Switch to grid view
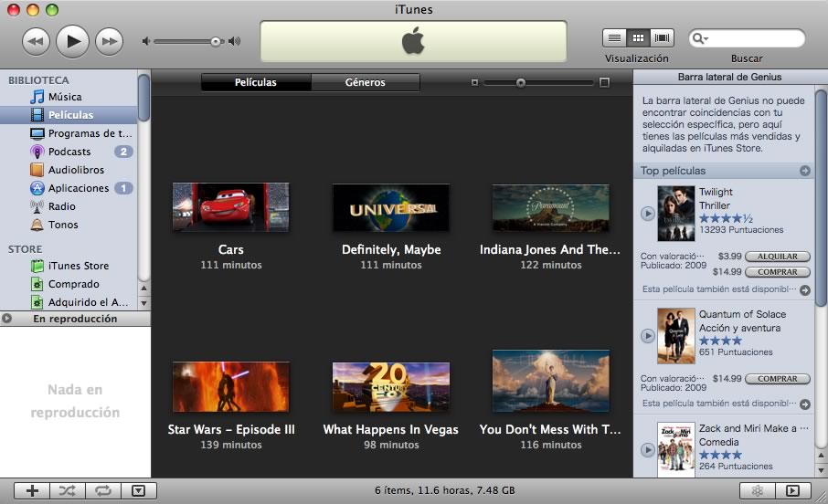This screenshot has height=504, width=828. pyautogui.click(x=638, y=38)
